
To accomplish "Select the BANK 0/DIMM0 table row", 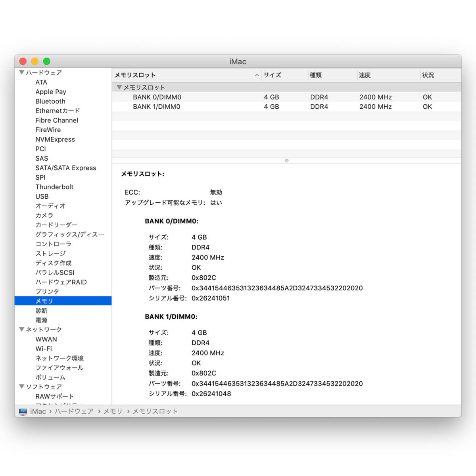I will [287, 97].
